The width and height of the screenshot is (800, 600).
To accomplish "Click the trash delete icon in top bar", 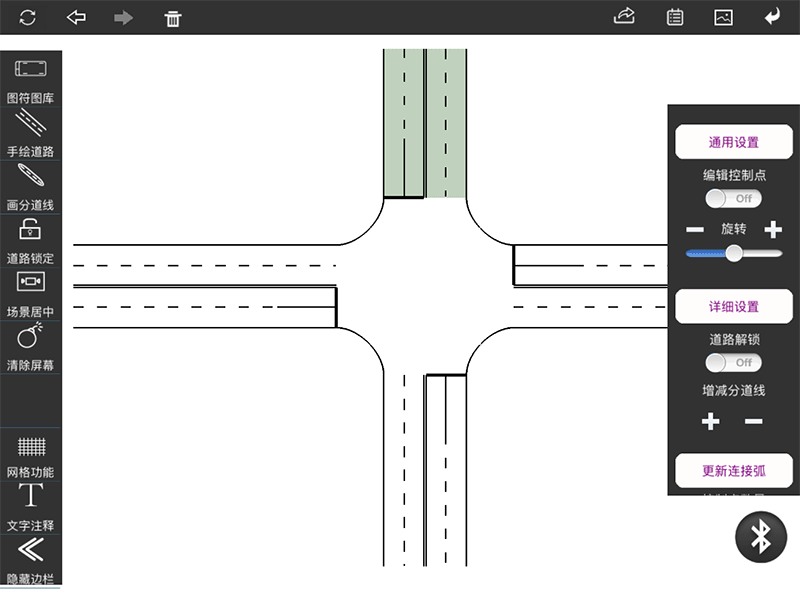I will coord(173,18).
